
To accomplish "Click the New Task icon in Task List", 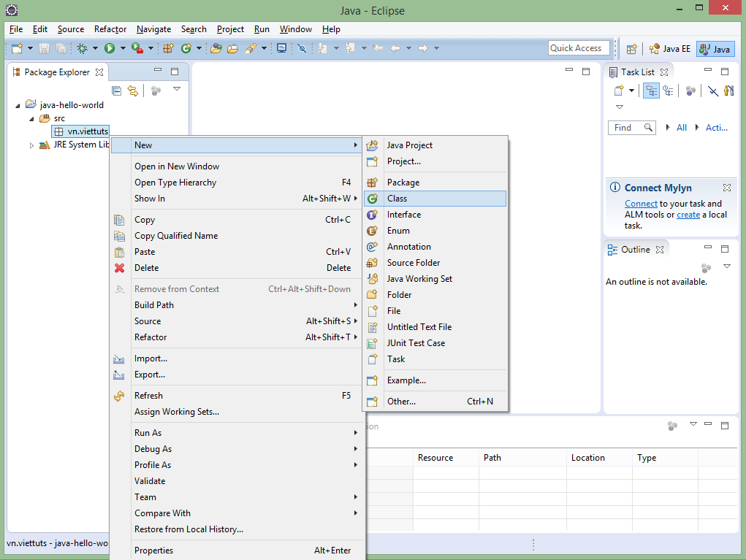I will [619, 91].
